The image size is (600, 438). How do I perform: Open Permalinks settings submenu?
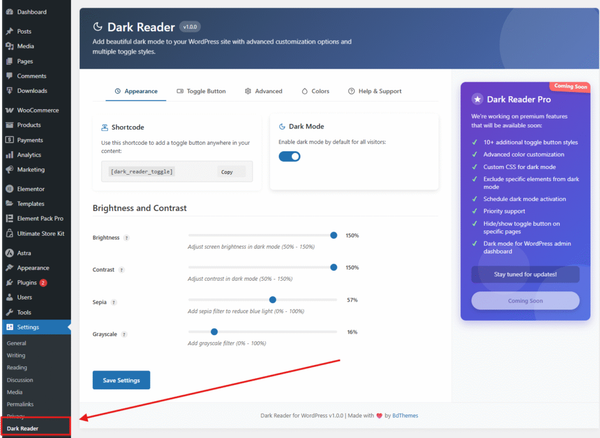click(x=20, y=404)
